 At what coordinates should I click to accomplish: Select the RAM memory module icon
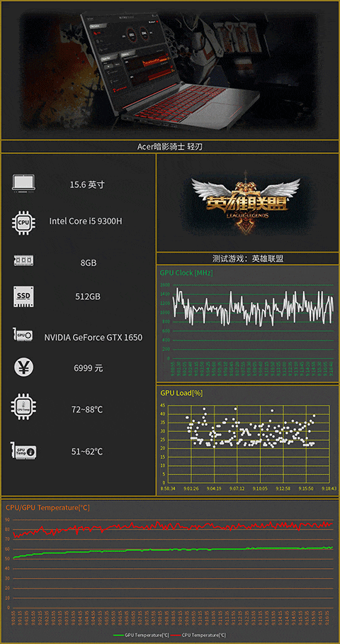tap(23, 260)
